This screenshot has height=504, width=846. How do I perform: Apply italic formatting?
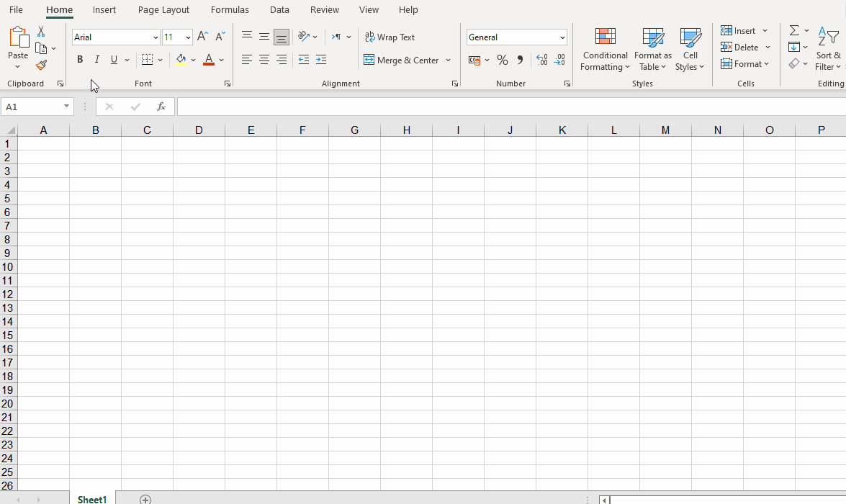coord(96,59)
